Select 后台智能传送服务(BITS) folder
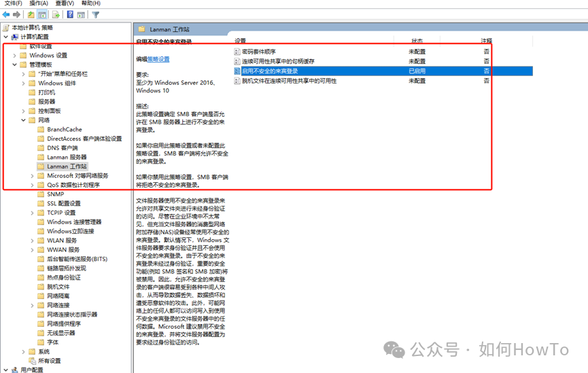The height and width of the screenshot is (373, 588). click(x=77, y=259)
